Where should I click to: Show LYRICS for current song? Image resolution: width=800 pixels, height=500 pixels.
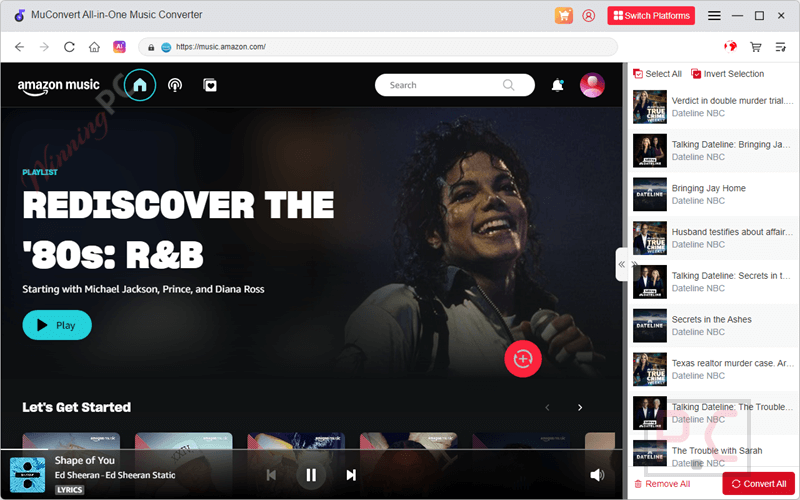pyautogui.click(x=69, y=490)
